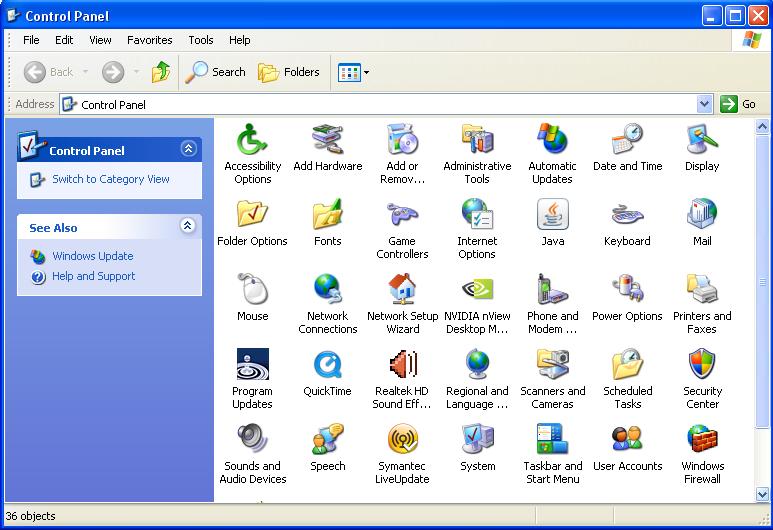The width and height of the screenshot is (773, 530).
Task: Toggle the Folders pane button
Action: (288, 72)
